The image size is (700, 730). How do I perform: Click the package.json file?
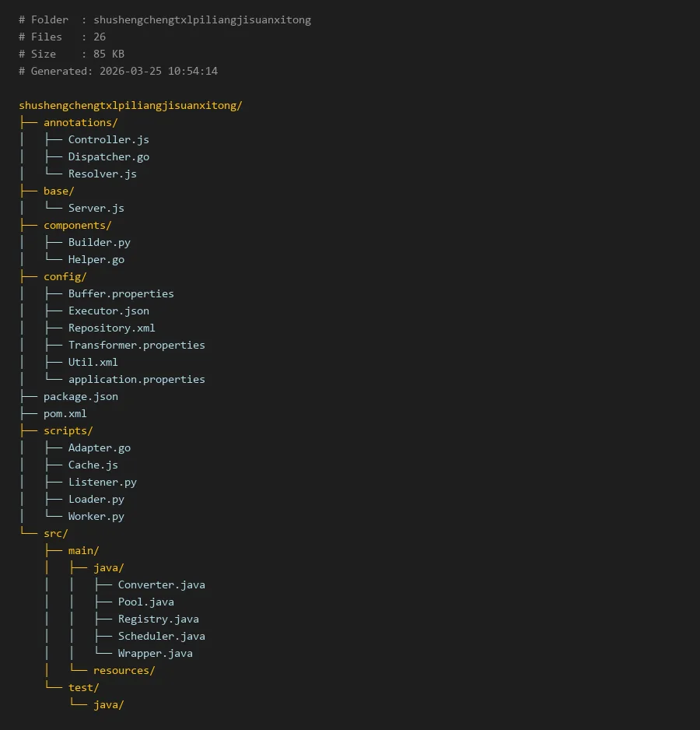80,396
